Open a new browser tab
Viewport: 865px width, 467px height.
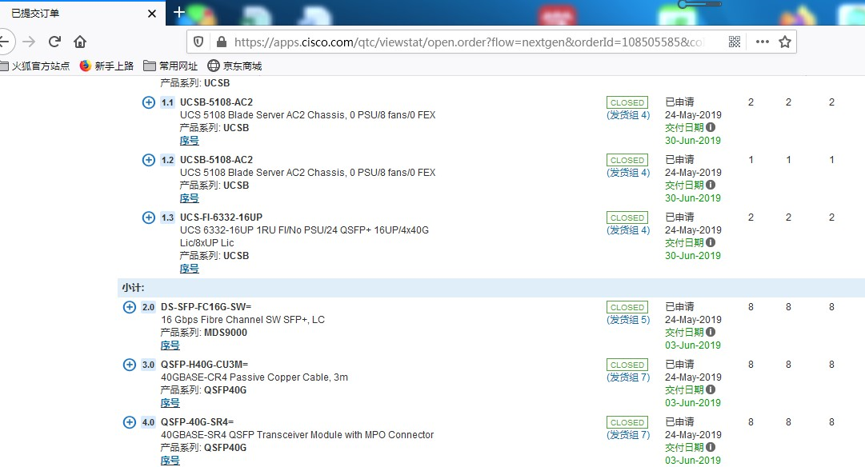click(x=179, y=12)
